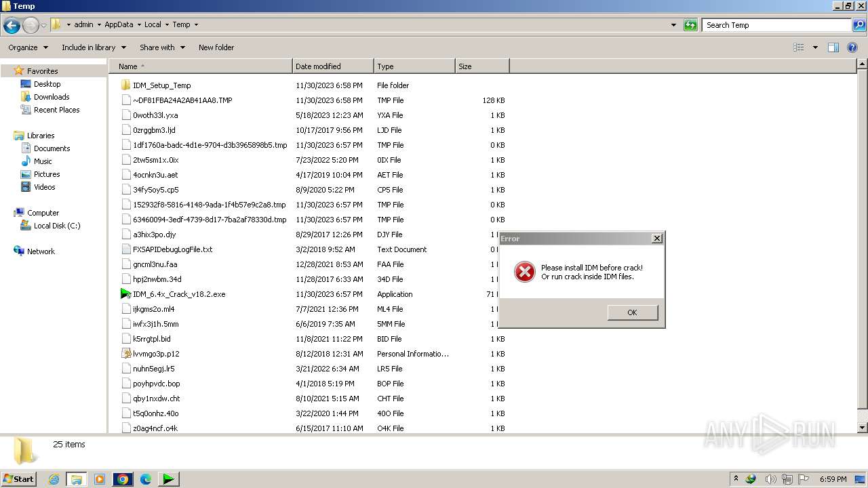The height and width of the screenshot is (488, 868).
Task: Select the lvvmgo3p.p12 certificate icon
Action: (126, 354)
